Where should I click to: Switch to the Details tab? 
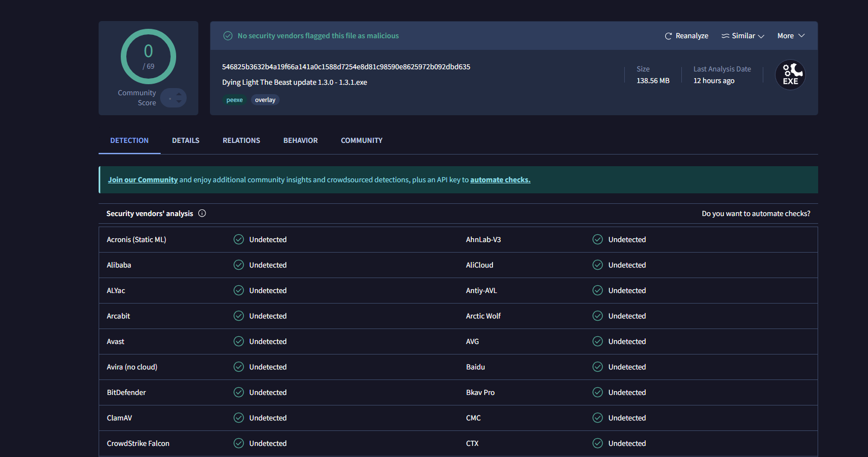[x=186, y=141]
